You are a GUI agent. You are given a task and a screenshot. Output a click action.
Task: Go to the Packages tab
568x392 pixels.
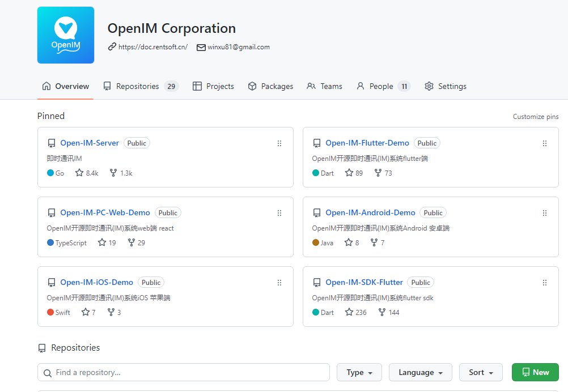pos(270,86)
